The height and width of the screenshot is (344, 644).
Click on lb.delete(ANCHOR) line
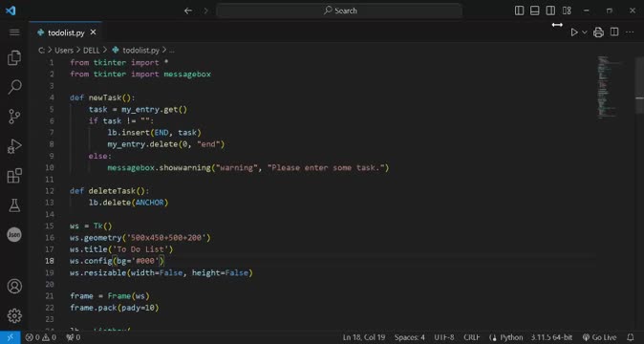point(129,203)
